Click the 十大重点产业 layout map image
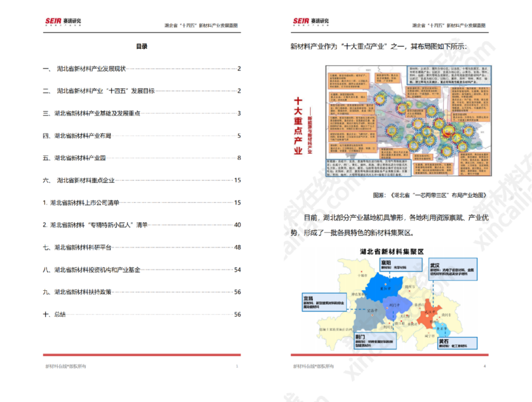 point(408,121)
